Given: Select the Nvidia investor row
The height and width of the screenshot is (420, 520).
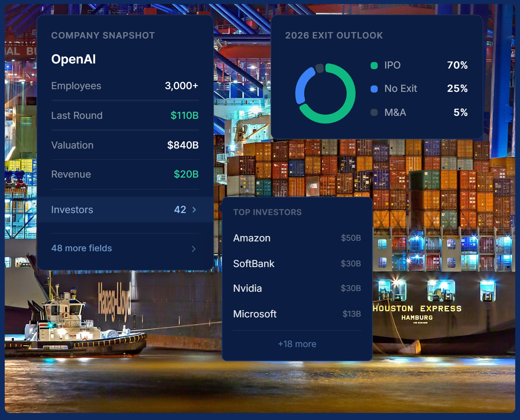Looking at the screenshot, I should pyautogui.click(x=297, y=288).
